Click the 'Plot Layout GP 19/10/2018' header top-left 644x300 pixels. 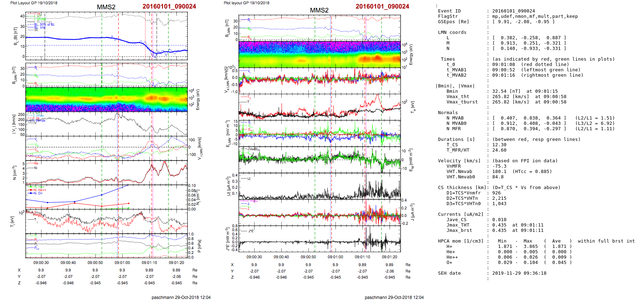point(34,3)
